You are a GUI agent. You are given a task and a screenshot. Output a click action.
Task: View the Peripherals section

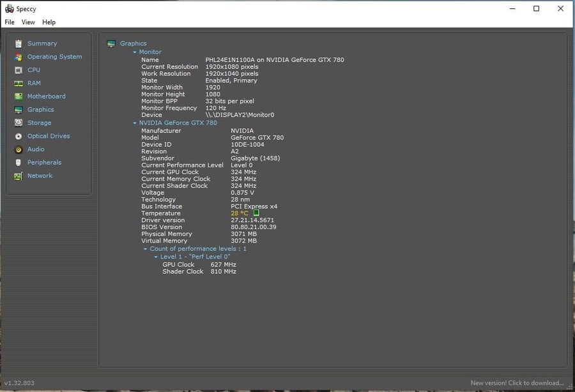[x=44, y=162]
